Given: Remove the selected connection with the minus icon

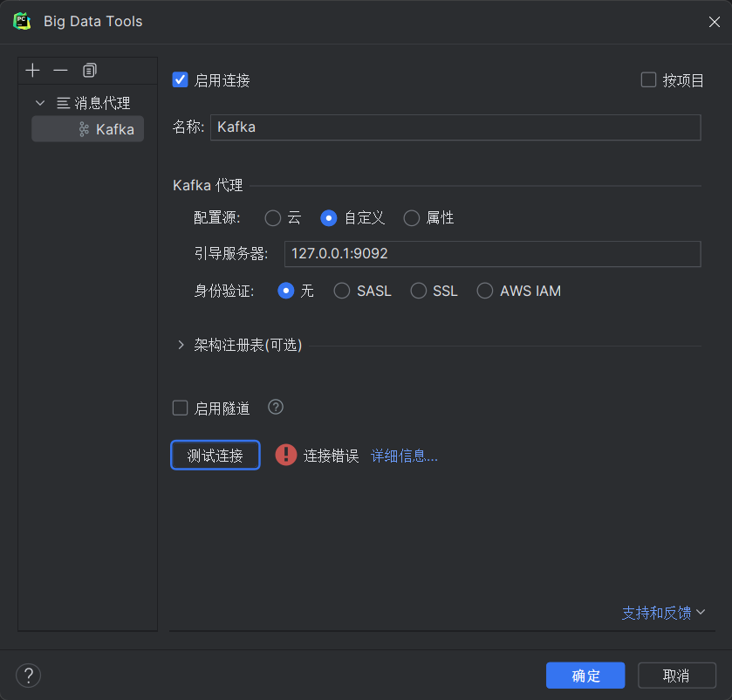Looking at the screenshot, I should point(61,71).
